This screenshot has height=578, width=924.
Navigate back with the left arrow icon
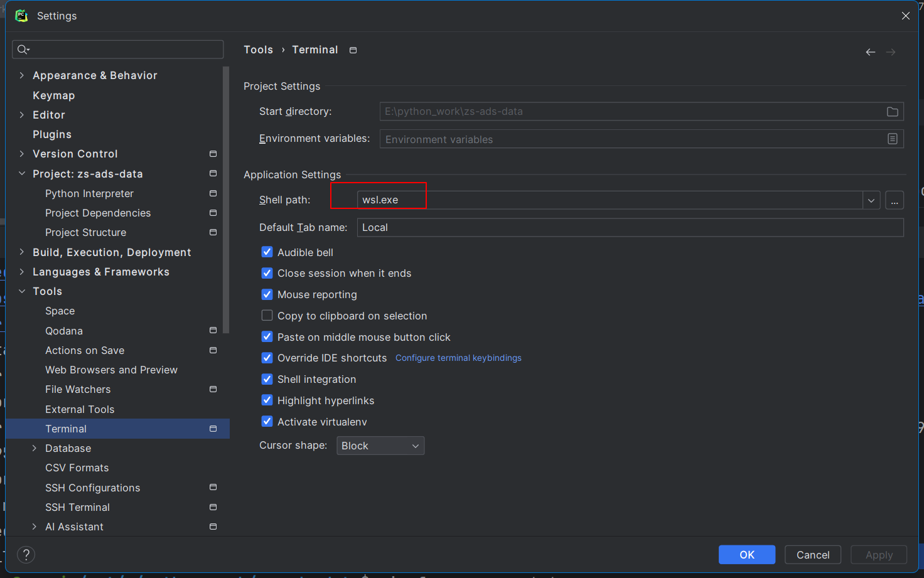pos(871,52)
